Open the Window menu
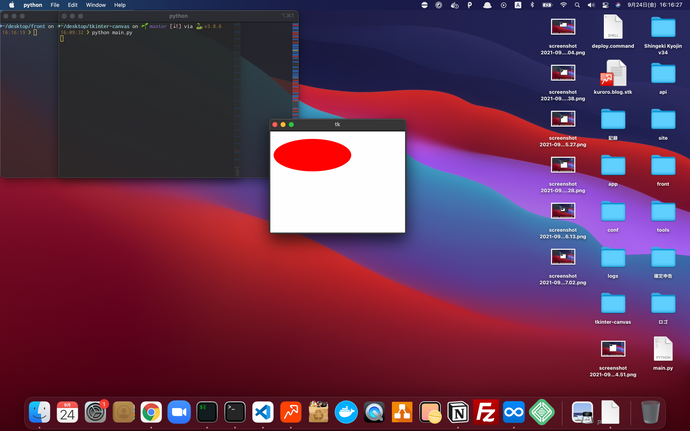Image resolution: width=690 pixels, height=431 pixels. click(96, 5)
